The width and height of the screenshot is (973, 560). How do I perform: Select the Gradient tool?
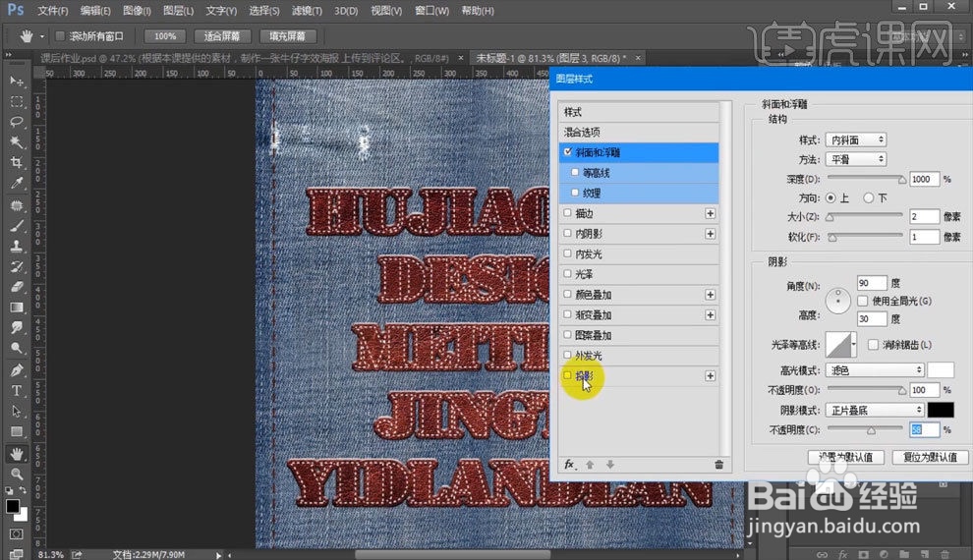tap(16, 308)
